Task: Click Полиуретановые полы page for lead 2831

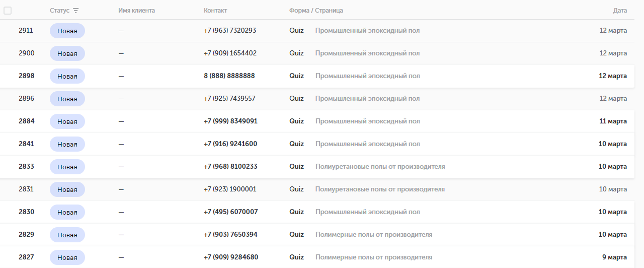Action: coord(380,189)
